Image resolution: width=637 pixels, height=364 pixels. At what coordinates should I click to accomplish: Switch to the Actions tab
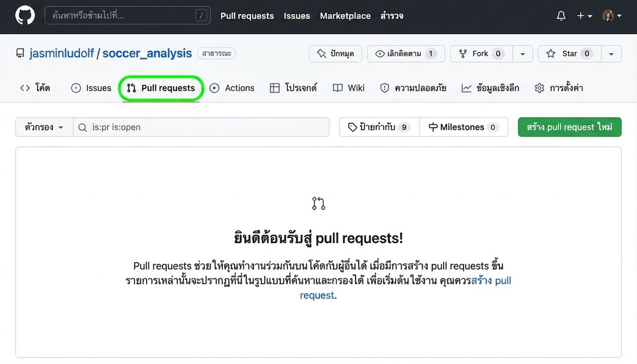[x=232, y=88]
